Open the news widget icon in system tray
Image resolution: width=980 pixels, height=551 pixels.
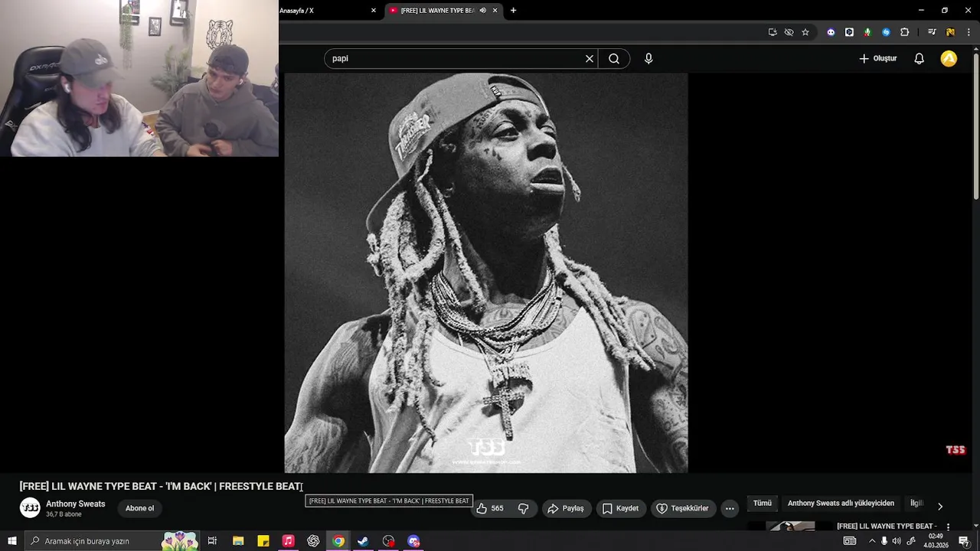pyautogui.click(x=850, y=541)
